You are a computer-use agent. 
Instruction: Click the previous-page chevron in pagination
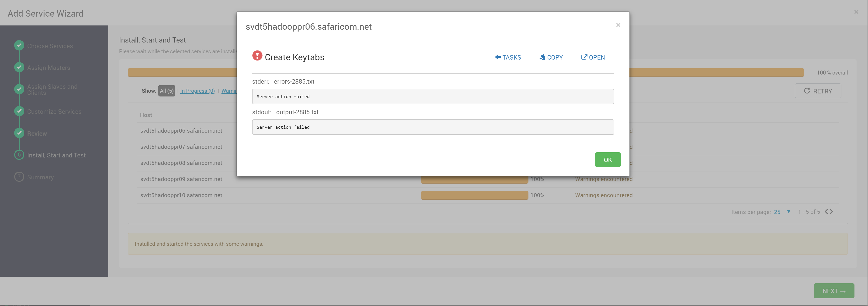tap(826, 212)
